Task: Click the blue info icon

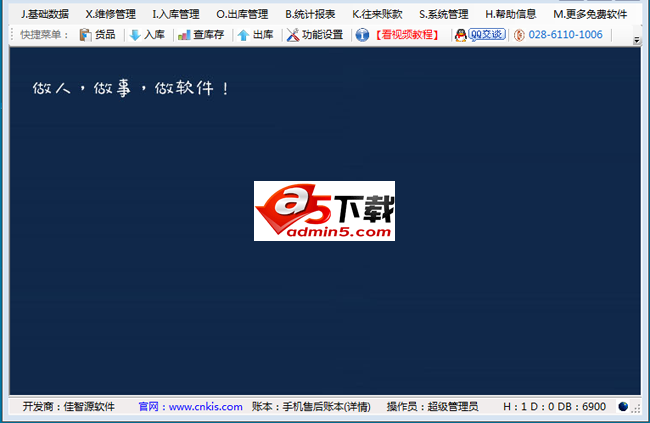Action: point(362,35)
